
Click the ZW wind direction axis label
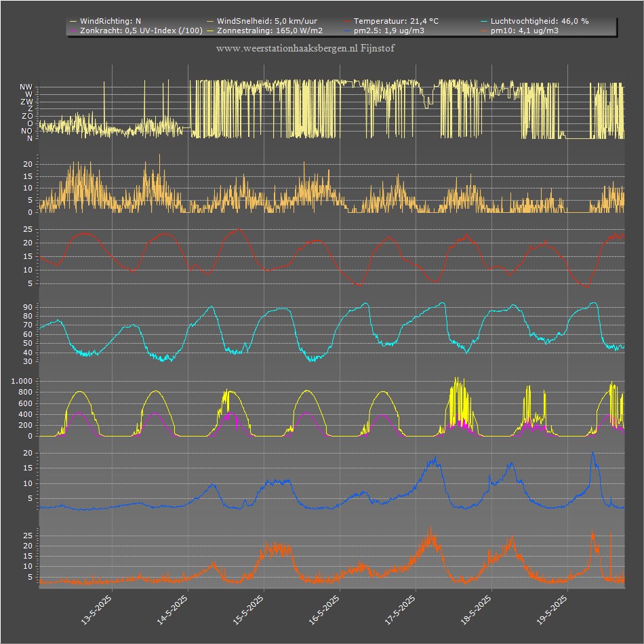coord(26,102)
